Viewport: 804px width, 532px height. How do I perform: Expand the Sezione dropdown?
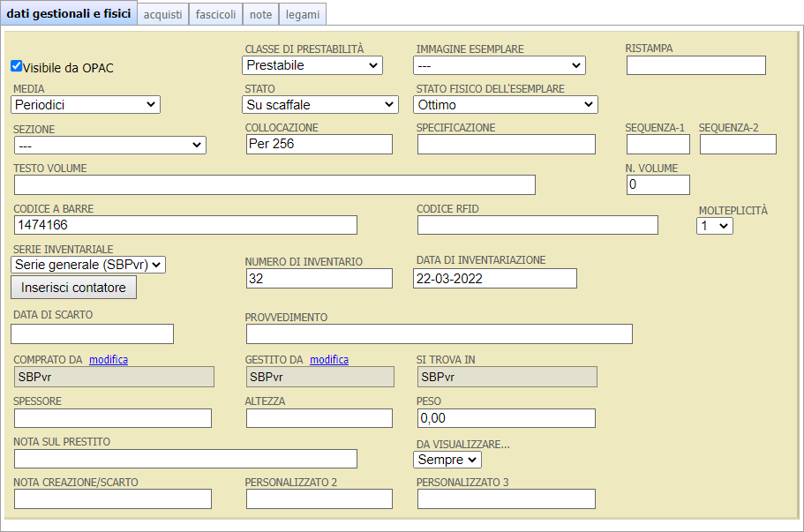click(x=109, y=146)
